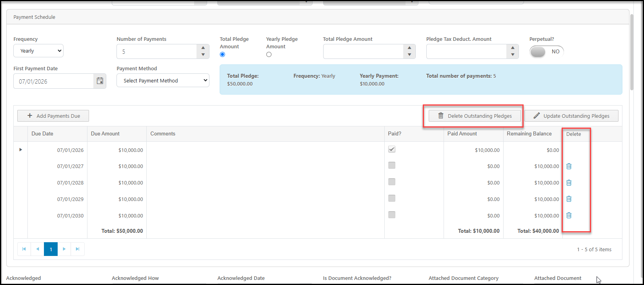Click the 07/01/2029 due date cell
The height and width of the screenshot is (285, 644).
(57, 199)
